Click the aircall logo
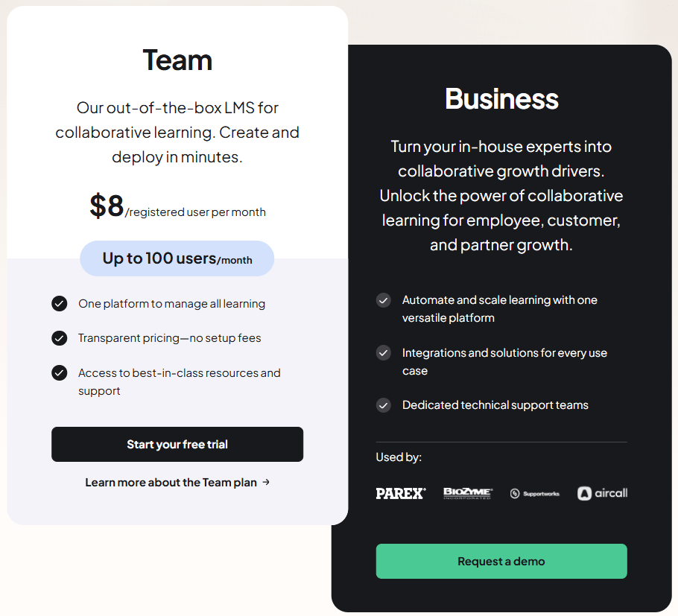Screen dimensions: 678x616 (x=602, y=492)
